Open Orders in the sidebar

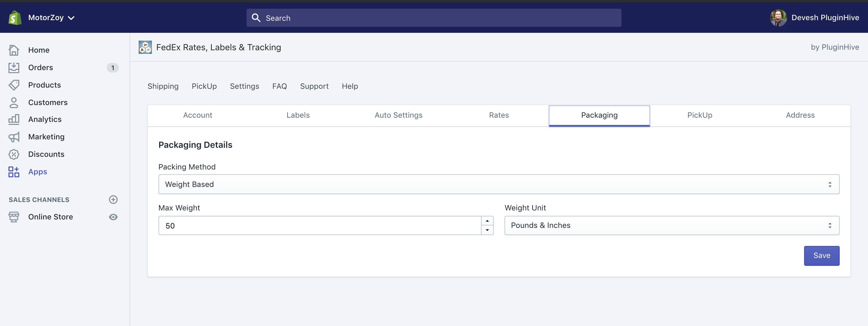(40, 68)
